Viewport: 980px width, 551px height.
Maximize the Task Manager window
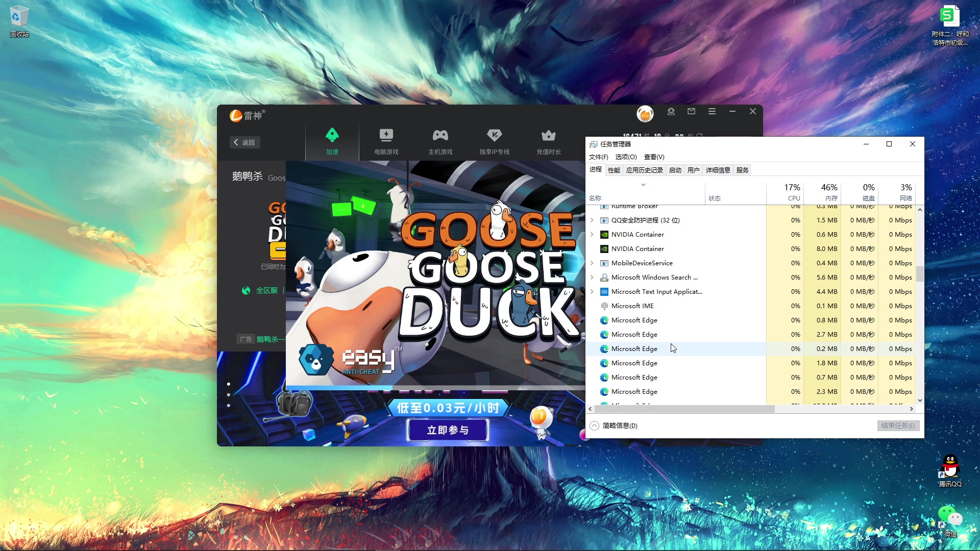889,144
